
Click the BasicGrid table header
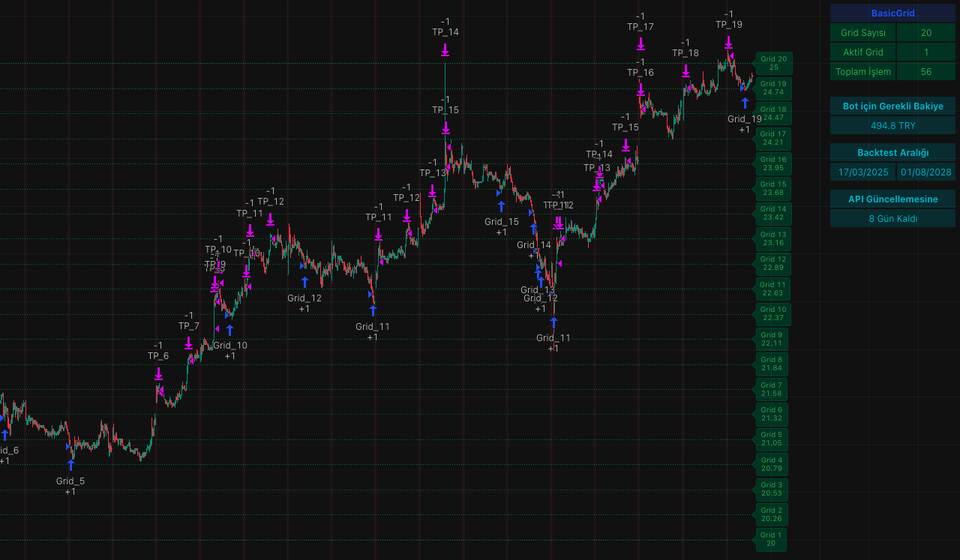click(x=892, y=13)
